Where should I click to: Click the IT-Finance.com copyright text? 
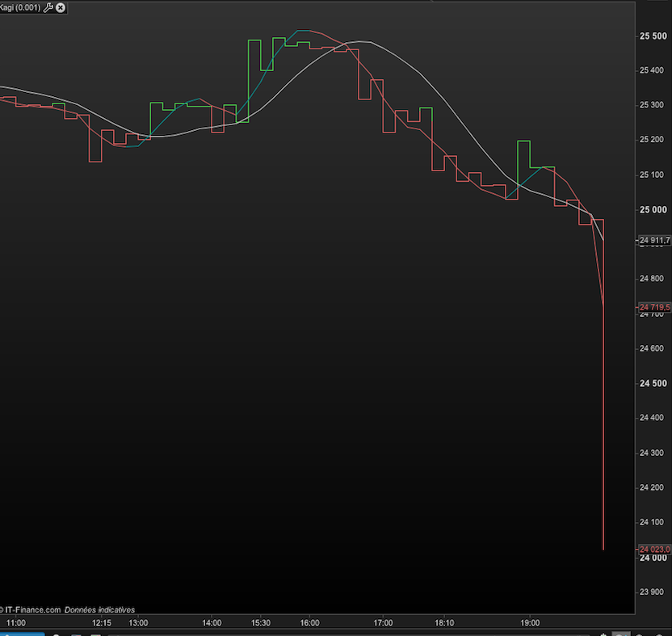tap(31, 609)
